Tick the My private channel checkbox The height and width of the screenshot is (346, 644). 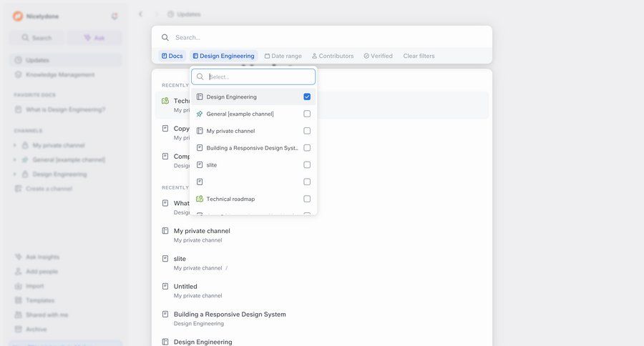[x=307, y=131]
